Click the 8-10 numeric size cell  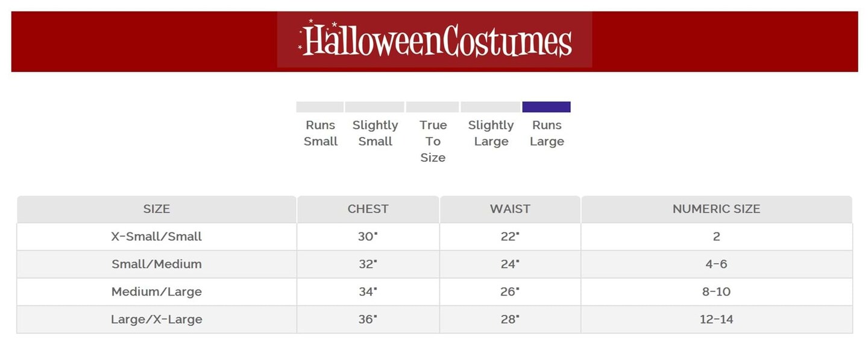[716, 292]
